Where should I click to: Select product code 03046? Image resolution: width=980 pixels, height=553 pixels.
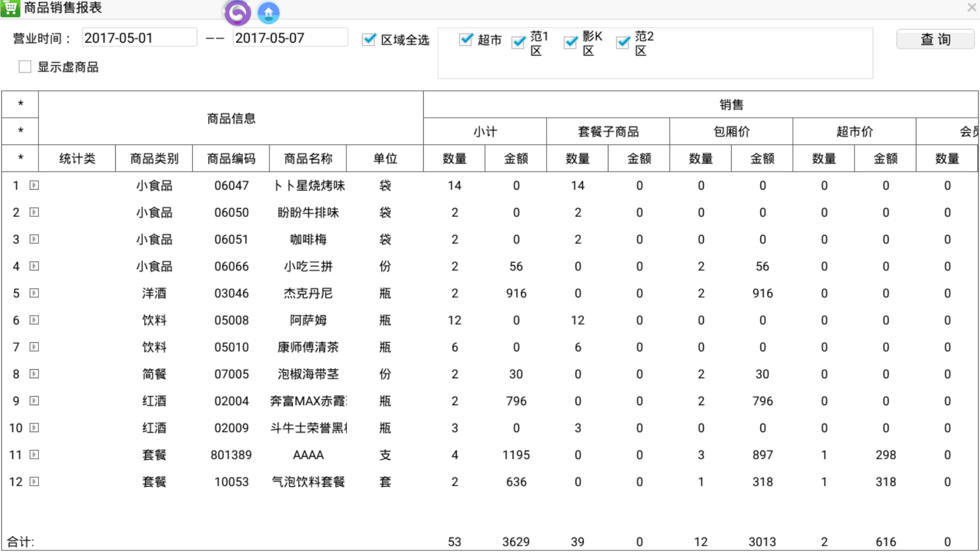(x=231, y=293)
